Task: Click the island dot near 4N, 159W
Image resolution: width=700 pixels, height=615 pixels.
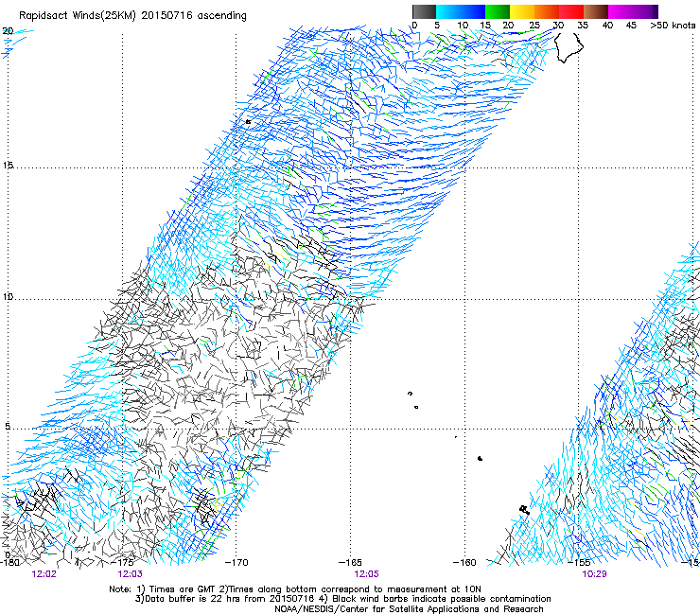Action: pyautogui.click(x=480, y=458)
